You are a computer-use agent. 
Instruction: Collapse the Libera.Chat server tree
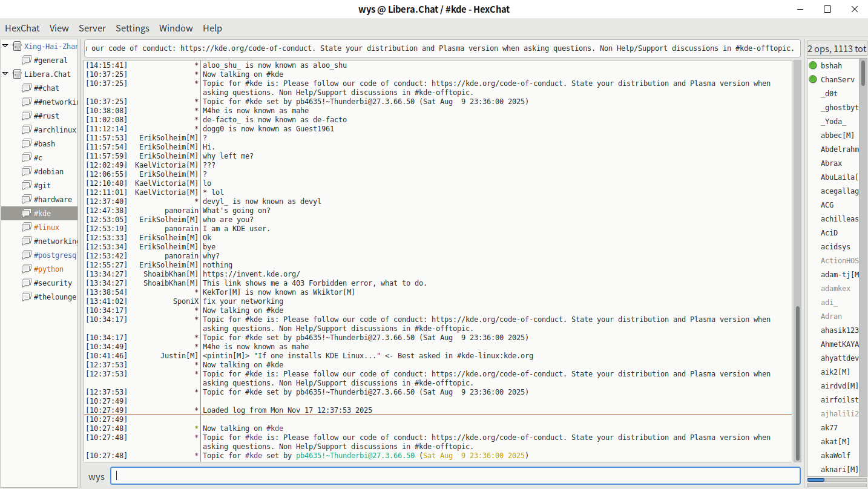(6, 74)
